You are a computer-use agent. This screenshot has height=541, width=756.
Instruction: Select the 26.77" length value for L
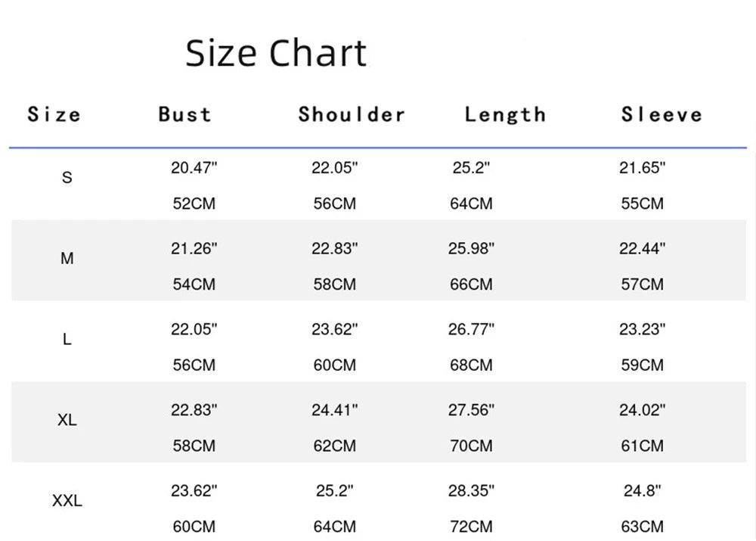[471, 329]
